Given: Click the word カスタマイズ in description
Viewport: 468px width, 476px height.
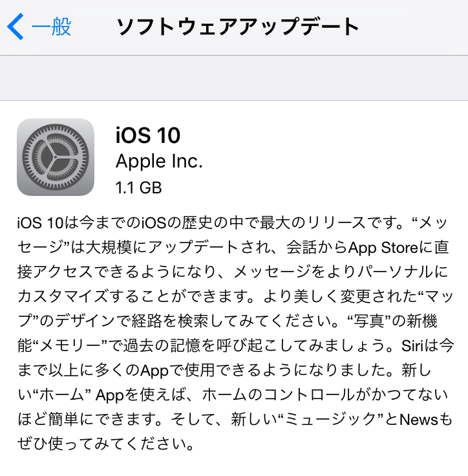Looking at the screenshot, I should 62,296.
